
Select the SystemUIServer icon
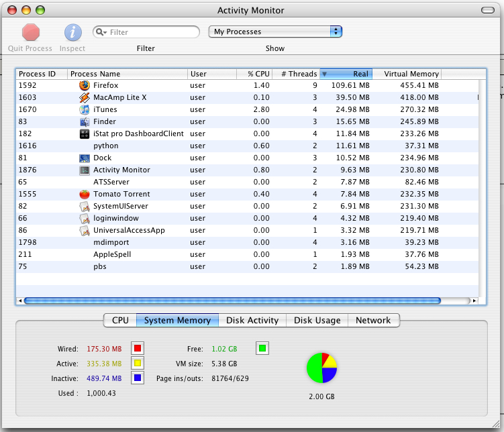coord(84,206)
